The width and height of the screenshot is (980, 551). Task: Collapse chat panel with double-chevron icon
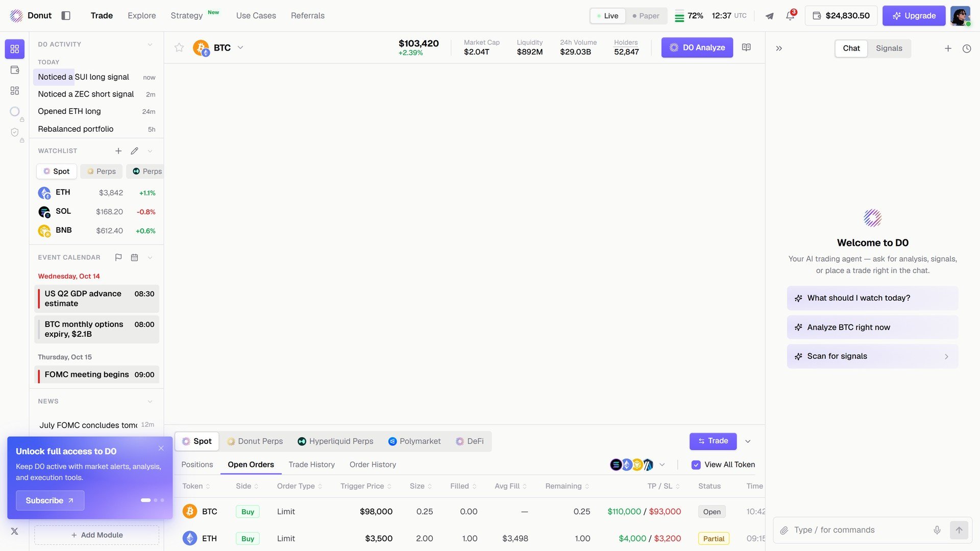[x=779, y=48]
